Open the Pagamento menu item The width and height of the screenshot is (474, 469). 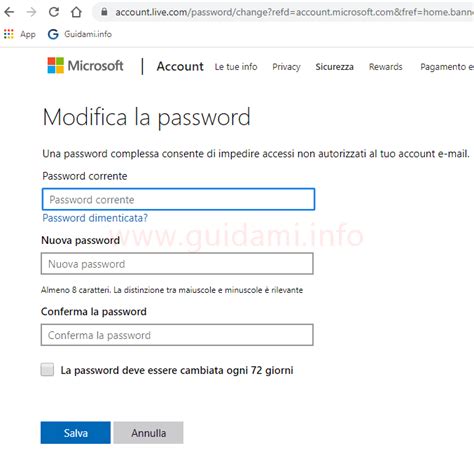click(447, 67)
